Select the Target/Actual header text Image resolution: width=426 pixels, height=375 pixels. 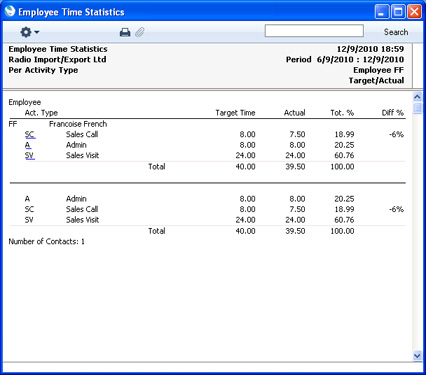click(376, 81)
